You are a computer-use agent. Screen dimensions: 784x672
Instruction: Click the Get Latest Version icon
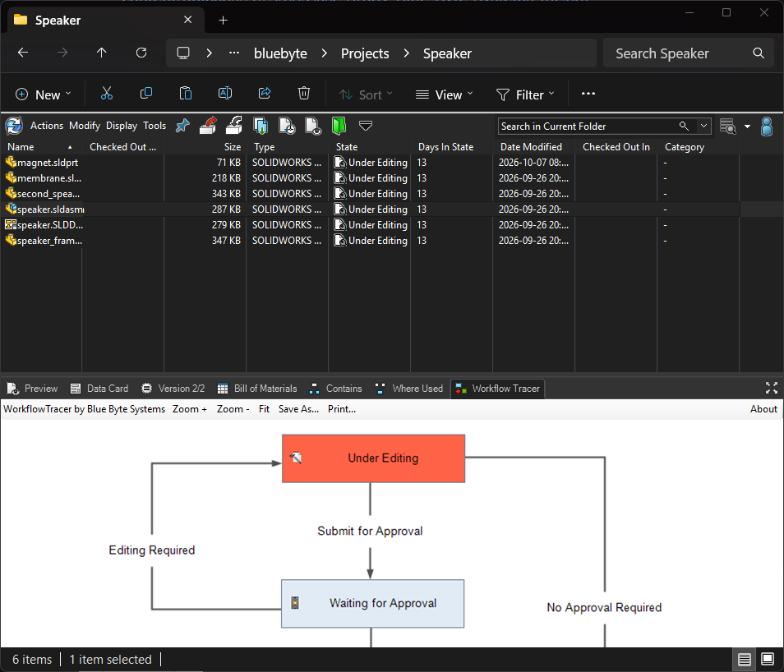click(x=261, y=126)
